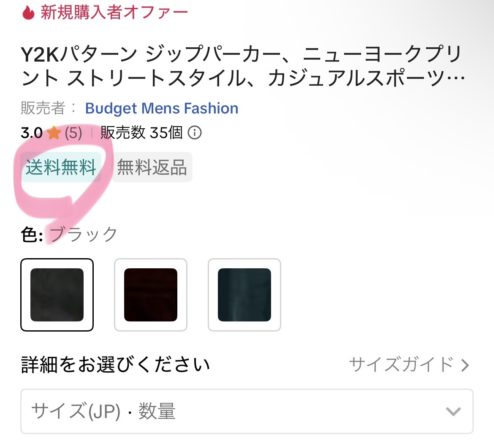Tap the 送料無料 free shipping badge
494x448 pixels.
(x=61, y=167)
